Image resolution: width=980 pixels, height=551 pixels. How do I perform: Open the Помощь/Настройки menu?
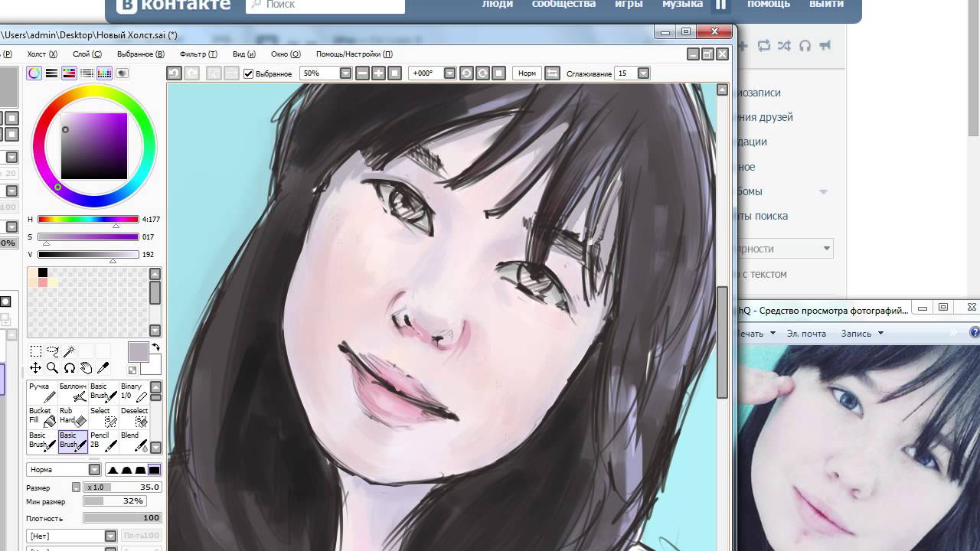point(354,54)
